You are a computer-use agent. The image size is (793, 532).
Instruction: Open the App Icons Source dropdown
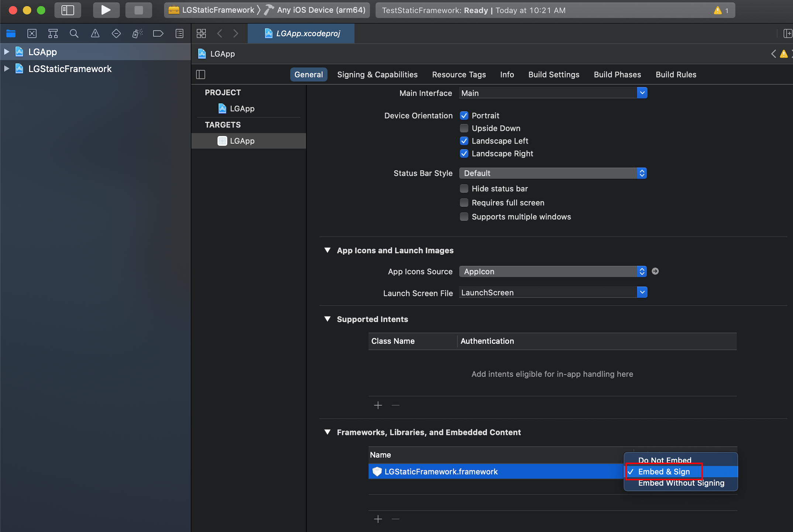(x=553, y=272)
